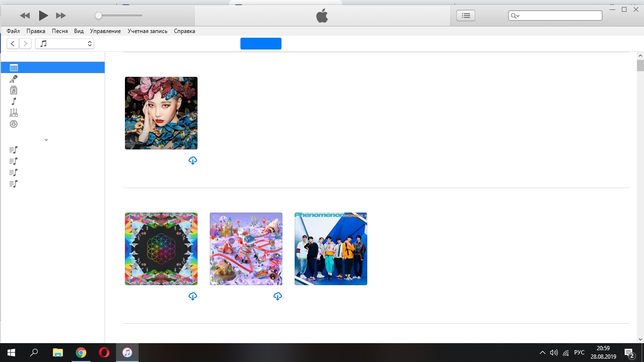The height and width of the screenshot is (362, 644).
Task: Open the Правка menu
Action: coord(36,31)
